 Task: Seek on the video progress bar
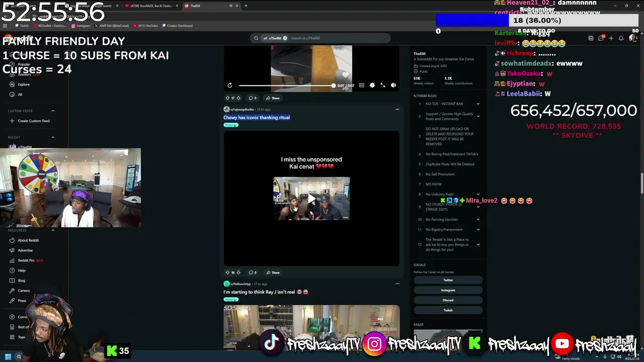(x=287, y=85)
